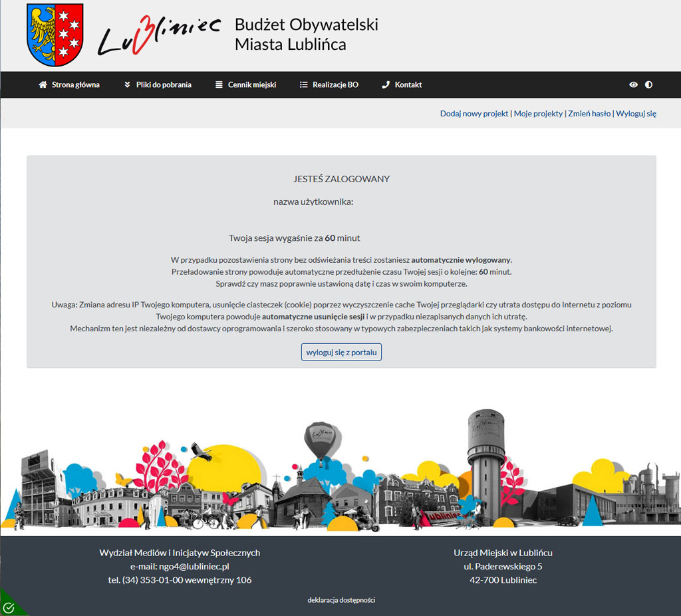
Task: Click the Lubliniec coat of arms emblem
Action: [55, 35]
